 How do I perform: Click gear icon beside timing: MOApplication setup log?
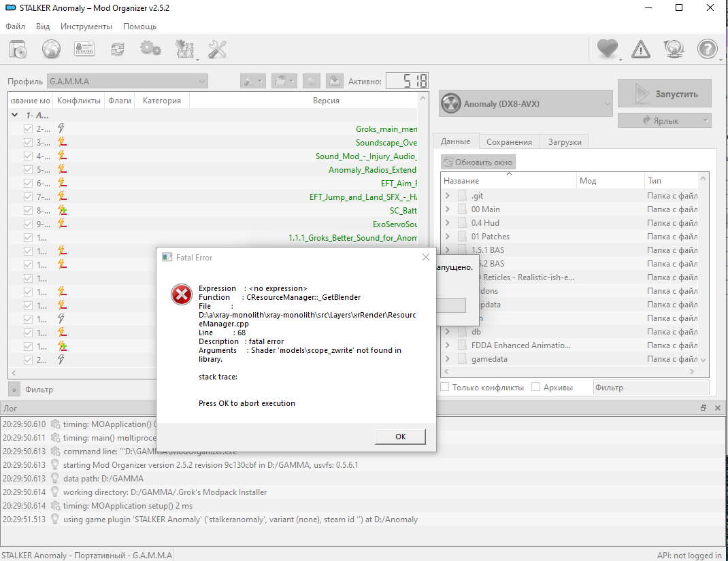[55, 506]
